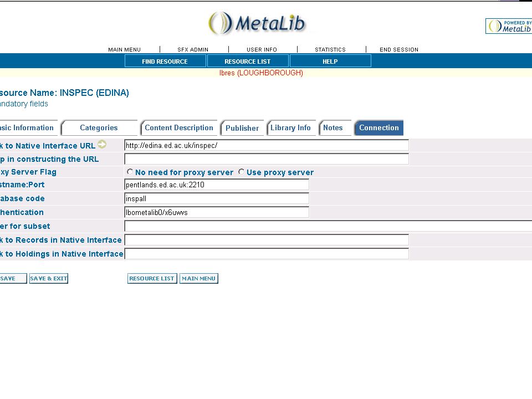Switch to the Library Info tab

click(x=291, y=128)
